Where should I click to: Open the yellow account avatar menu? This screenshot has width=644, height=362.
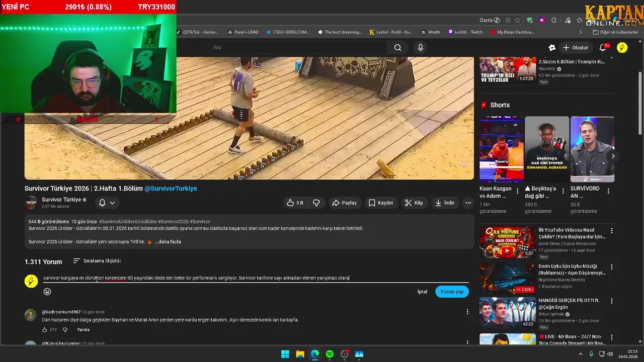pyautogui.click(x=622, y=47)
